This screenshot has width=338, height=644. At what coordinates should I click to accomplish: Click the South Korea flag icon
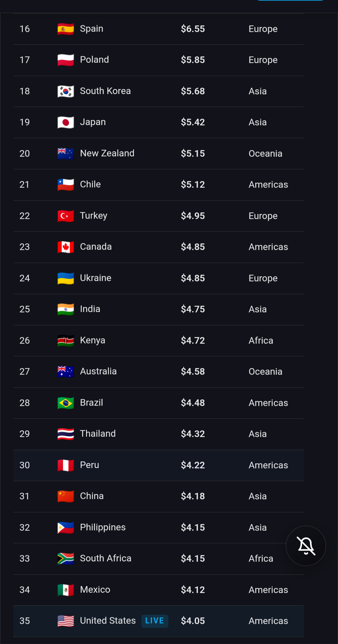(66, 91)
